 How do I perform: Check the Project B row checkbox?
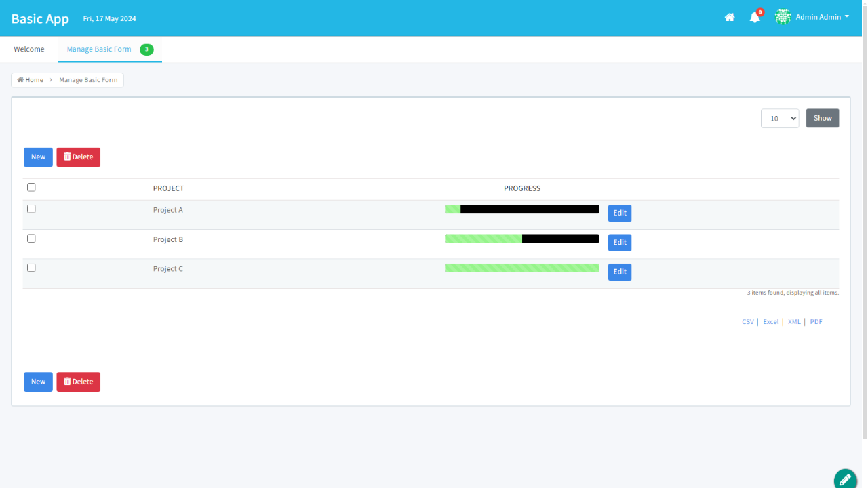coord(31,239)
